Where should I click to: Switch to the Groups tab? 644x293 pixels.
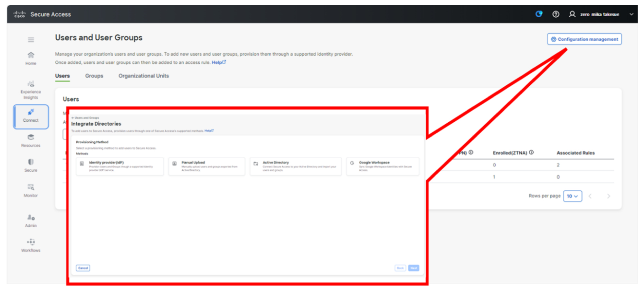(94, 76)
